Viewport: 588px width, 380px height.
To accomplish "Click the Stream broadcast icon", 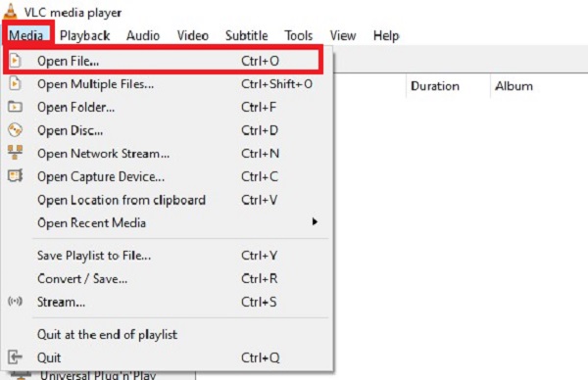I will [x=15, y=301].
